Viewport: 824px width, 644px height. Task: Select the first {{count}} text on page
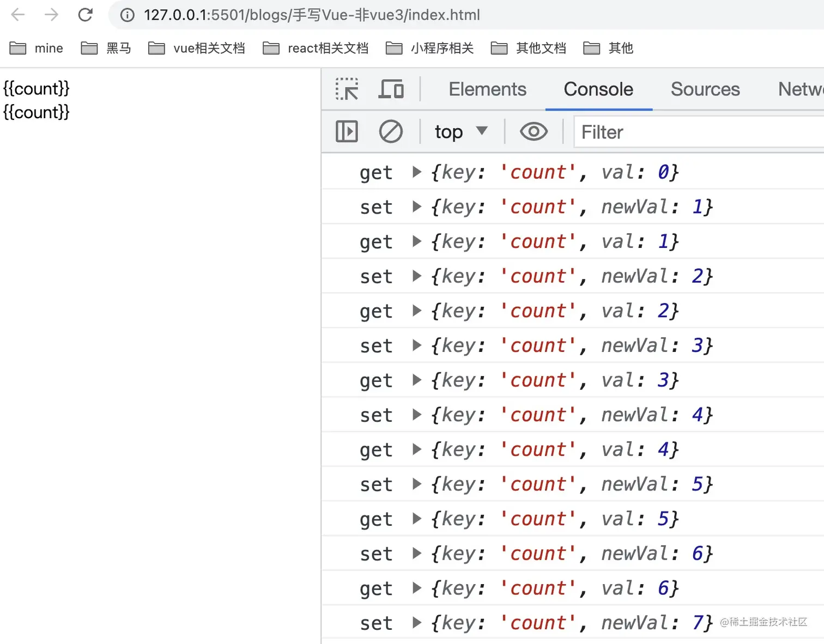tap(37, 88)
